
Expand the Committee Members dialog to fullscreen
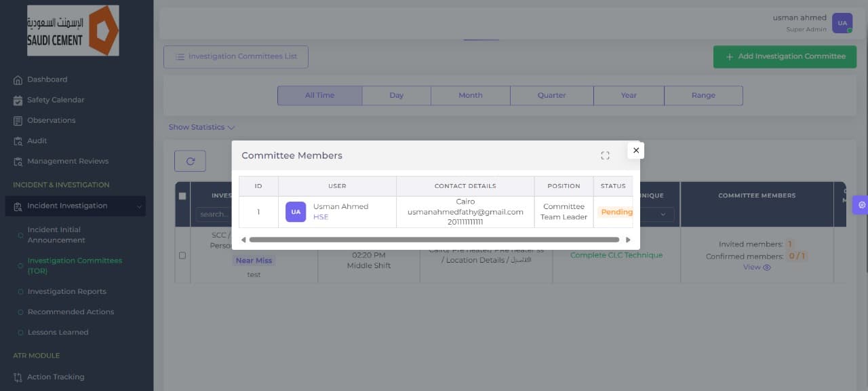tap(606, 155)
